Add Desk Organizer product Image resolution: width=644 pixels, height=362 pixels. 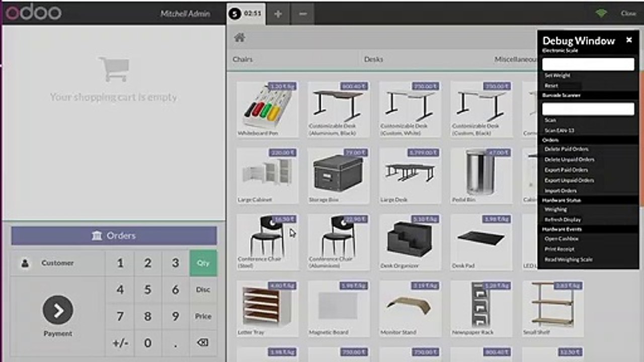(x=410, y=242)
